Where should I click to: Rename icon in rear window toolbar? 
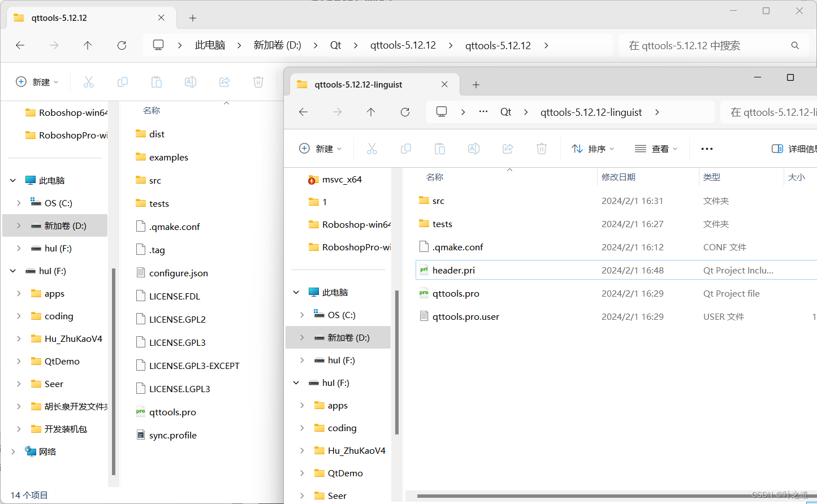tap(191, 82)
